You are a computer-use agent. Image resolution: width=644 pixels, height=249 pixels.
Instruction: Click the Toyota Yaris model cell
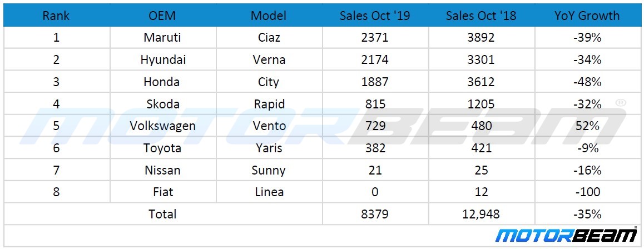(269, 148)
